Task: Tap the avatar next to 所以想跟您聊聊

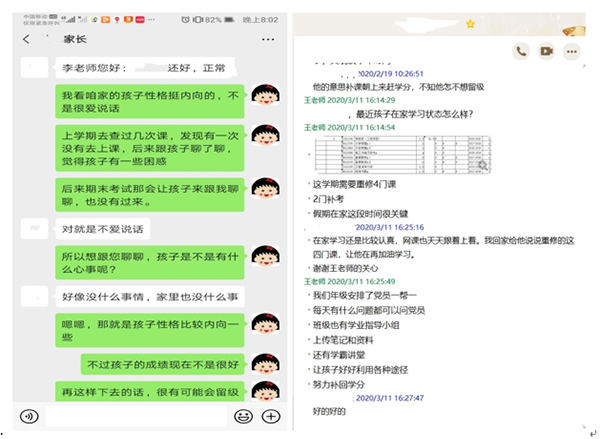Action: pos(266,256)
